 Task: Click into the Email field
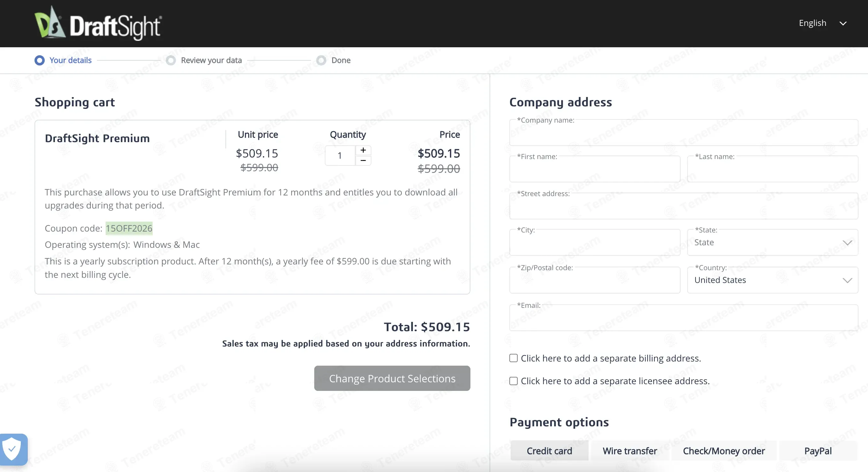point(684,318)
